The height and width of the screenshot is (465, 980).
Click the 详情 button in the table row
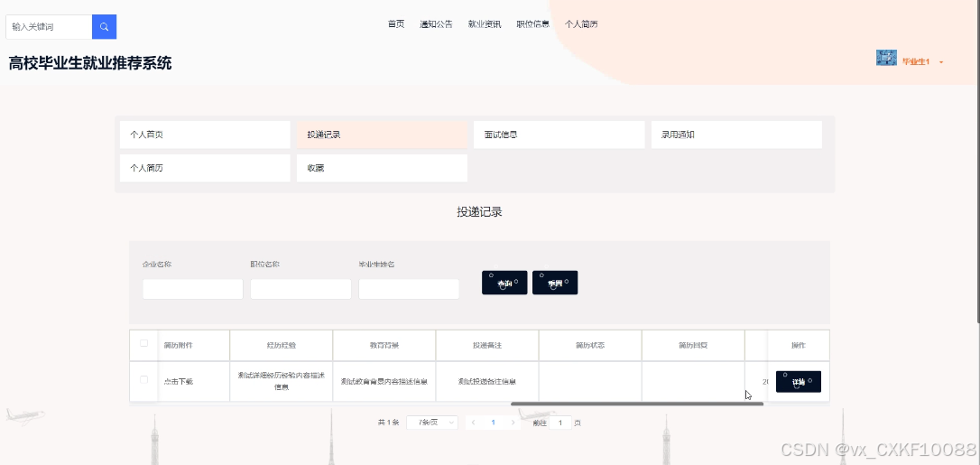(x=798, y=382)
